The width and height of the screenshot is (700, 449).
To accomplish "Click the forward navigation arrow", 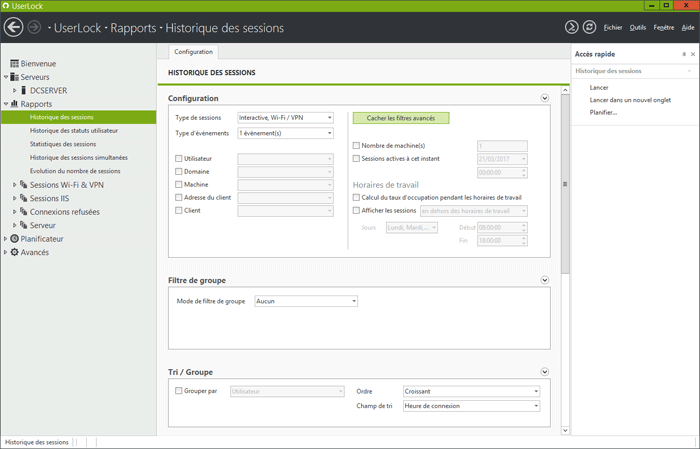I will tap(34, 27).
